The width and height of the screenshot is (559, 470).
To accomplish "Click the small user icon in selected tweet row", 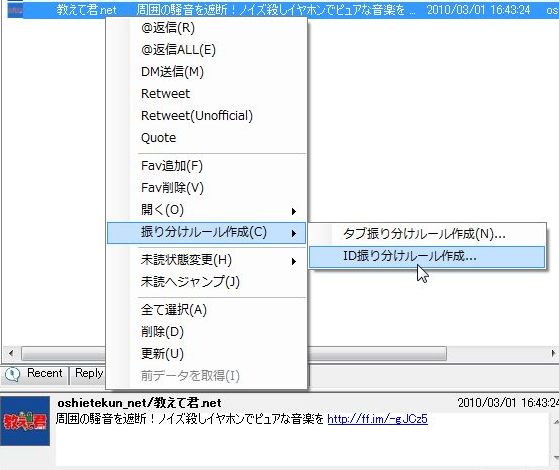I will (15, 10).
